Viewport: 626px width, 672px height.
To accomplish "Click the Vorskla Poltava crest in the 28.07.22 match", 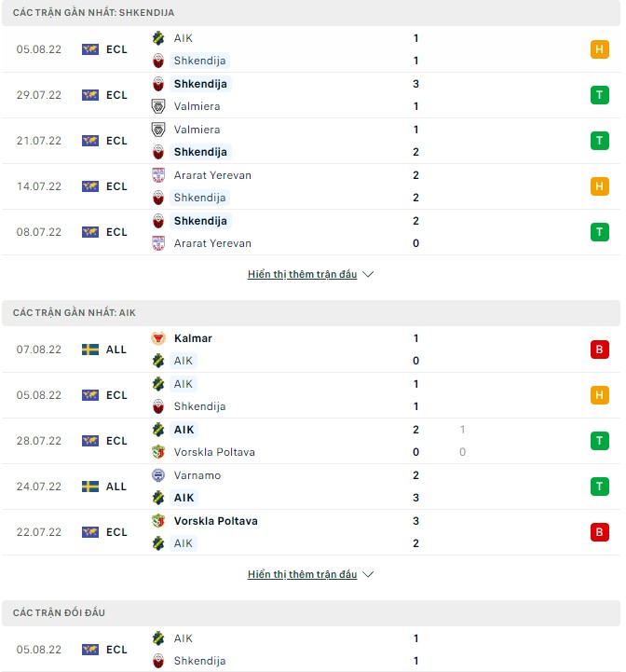I will (158, 452).
